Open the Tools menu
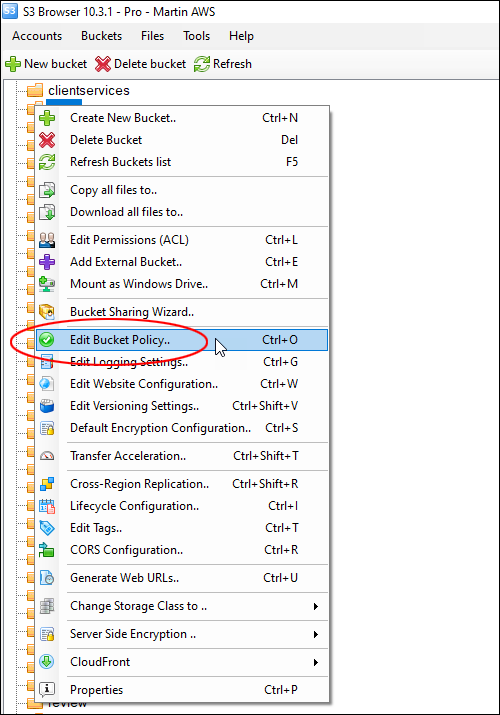Viewport: 500px width, 715px height. 196,36
